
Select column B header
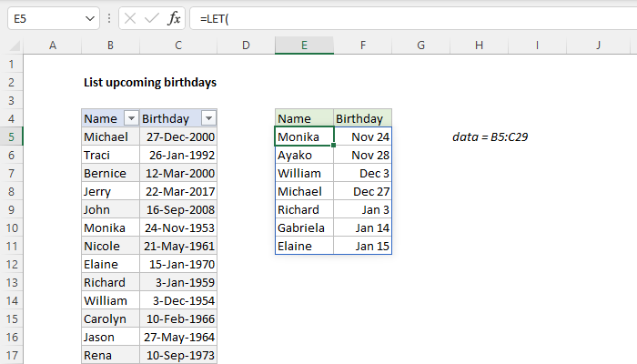tap(110, 45)
